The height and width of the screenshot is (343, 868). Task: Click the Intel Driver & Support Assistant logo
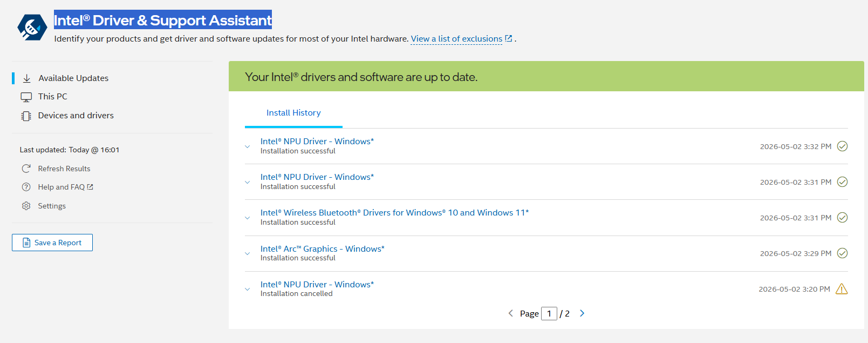pos(32,27)
